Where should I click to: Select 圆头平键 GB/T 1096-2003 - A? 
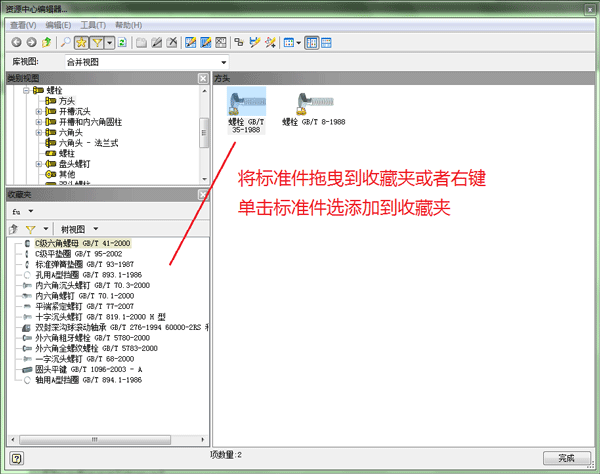[x=89, y=370]
